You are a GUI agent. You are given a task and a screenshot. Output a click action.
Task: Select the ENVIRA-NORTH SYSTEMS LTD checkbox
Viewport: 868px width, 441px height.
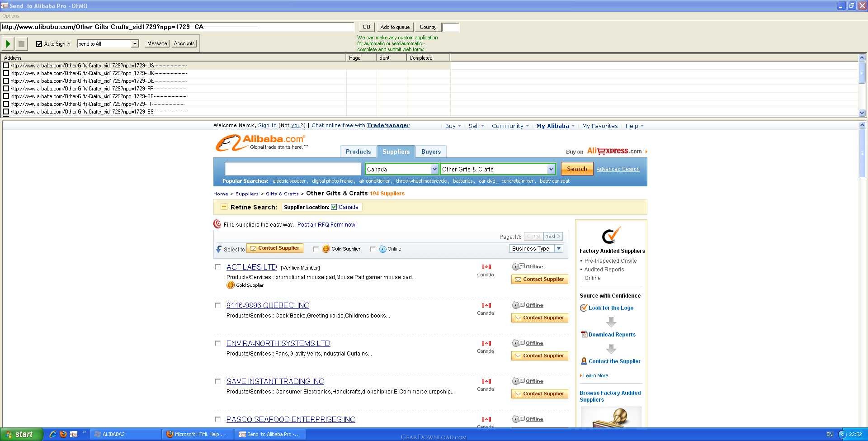[217, 343]
